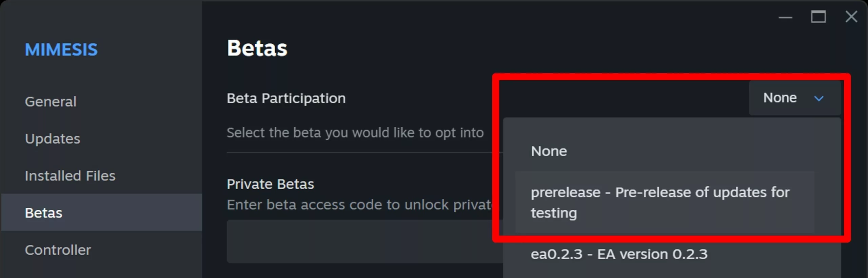Click the 'Enter beta access code' hint text

pos(359,205)
